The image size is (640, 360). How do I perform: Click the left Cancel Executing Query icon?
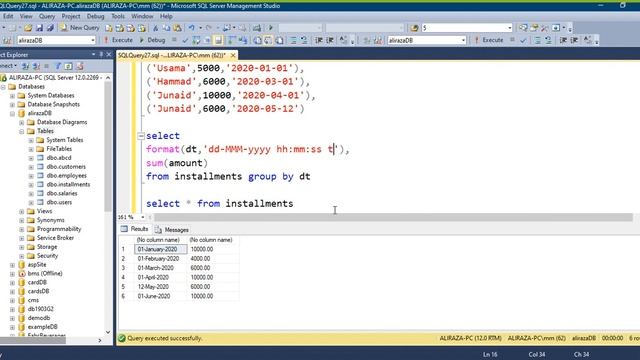[174, 40]
